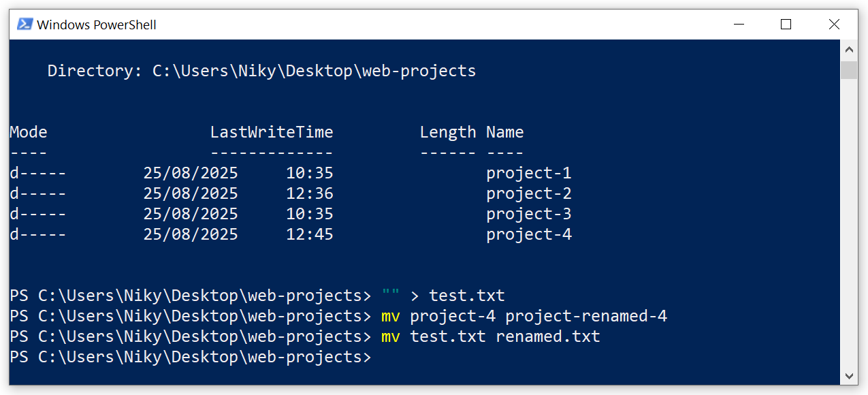
Task: Select the project-1 directory entry
Action: tap(528, 172)
